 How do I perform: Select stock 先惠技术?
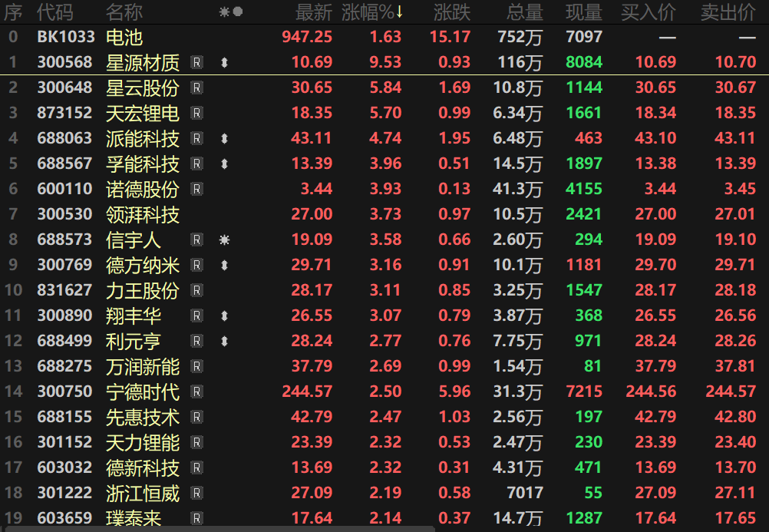click(143, 417)
